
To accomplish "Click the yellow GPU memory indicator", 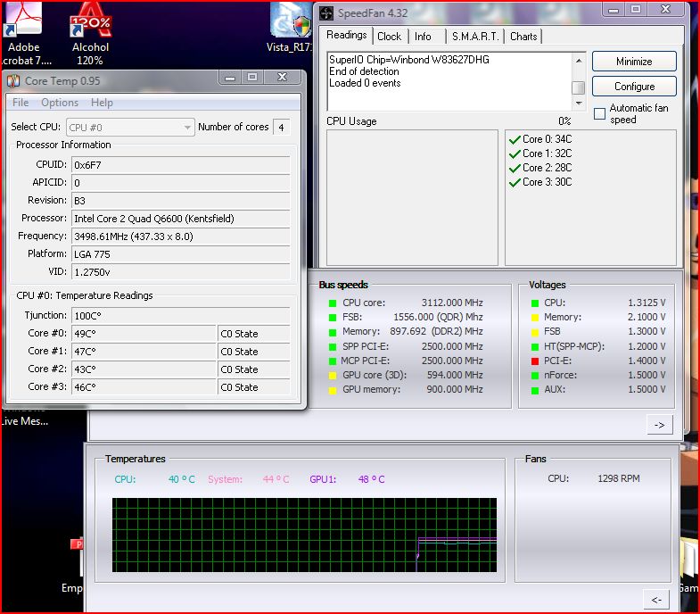I will coord(332,390).
